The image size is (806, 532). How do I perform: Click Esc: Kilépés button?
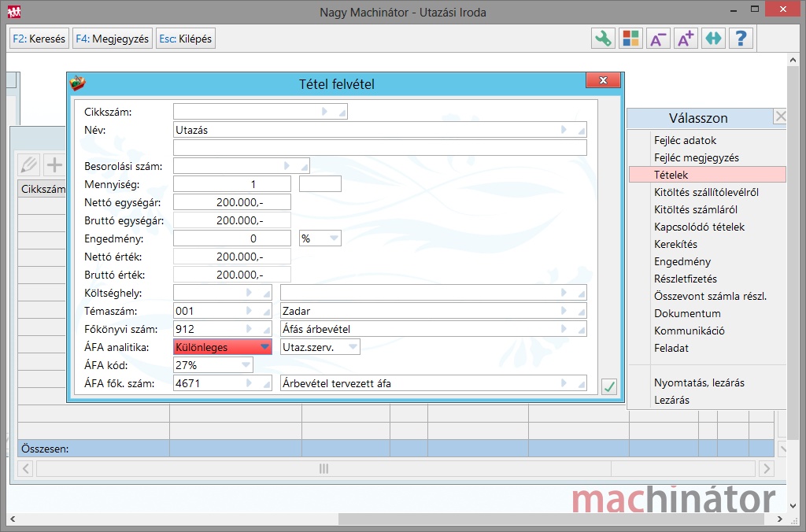pyautogui.click(x=186, y=39)
